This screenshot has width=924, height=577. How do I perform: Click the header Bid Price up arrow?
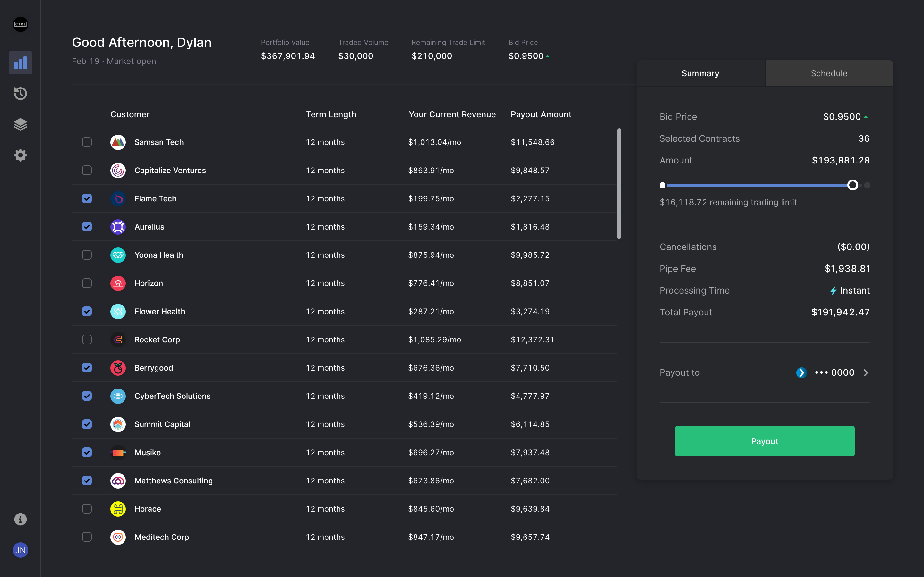point(548,56)
